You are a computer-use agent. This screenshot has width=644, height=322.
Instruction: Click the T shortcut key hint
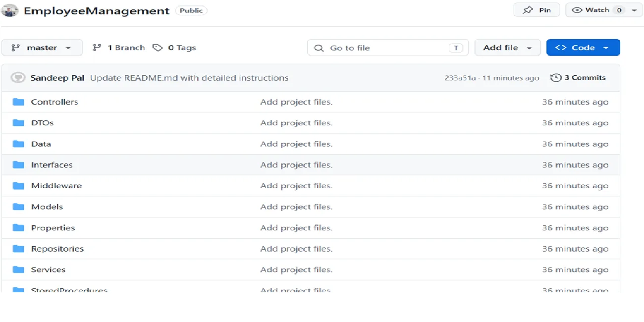coord(456,48)
